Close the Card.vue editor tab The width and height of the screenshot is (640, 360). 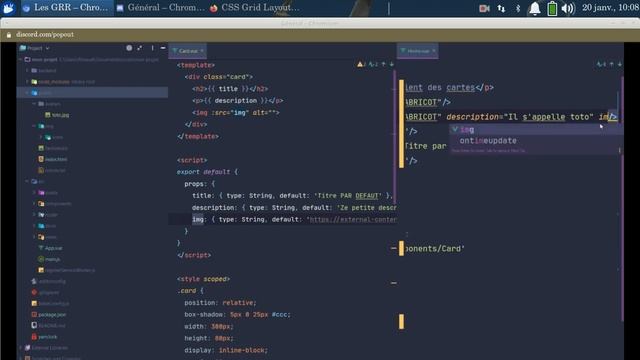pos(202,51)
